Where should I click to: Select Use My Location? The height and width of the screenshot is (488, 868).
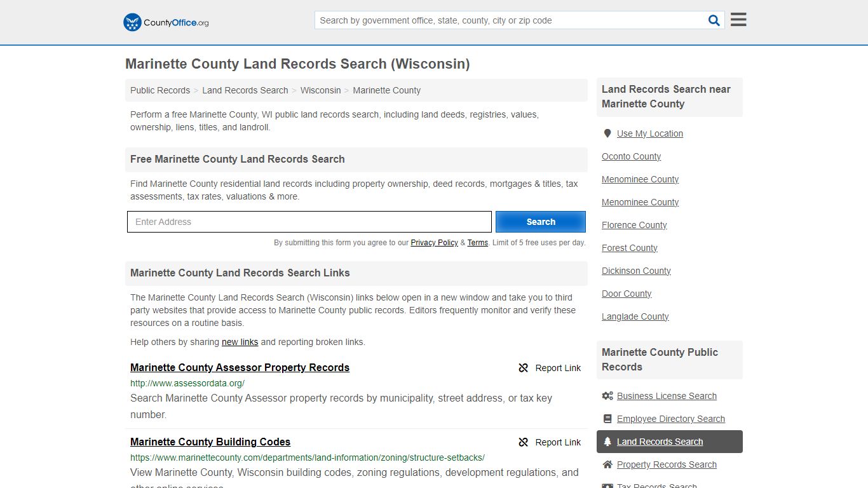point(650,133)
